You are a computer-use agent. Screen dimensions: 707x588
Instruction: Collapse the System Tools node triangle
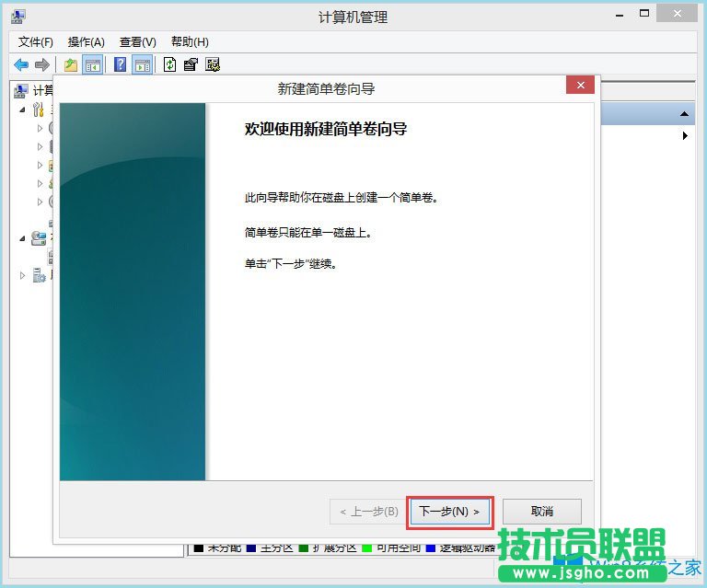click(22, 110)
